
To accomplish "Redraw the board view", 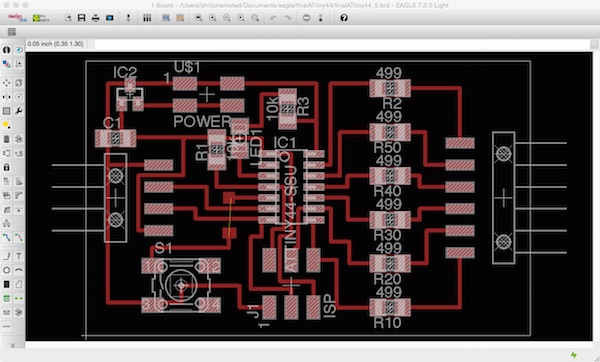I will [x=241, y=18].
